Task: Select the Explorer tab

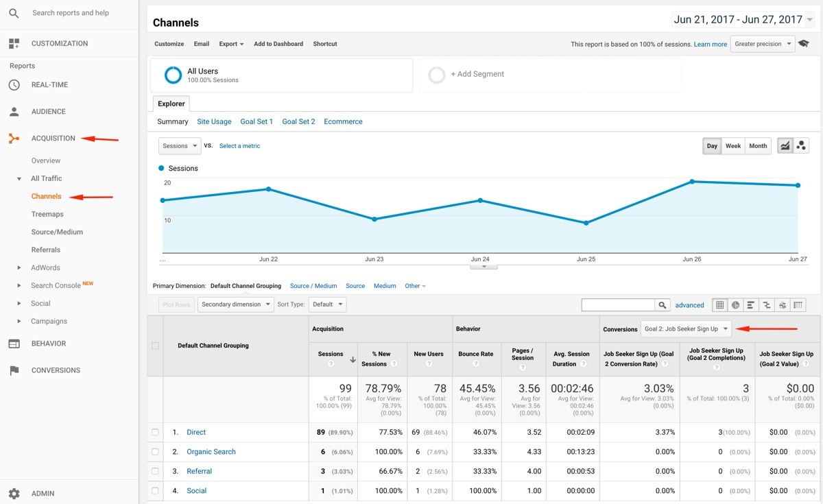Action: click(x=171, y=104)
